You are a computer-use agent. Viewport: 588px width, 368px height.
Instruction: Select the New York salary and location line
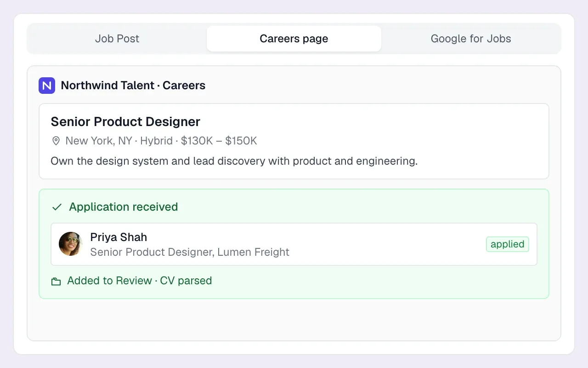[161, 141]
